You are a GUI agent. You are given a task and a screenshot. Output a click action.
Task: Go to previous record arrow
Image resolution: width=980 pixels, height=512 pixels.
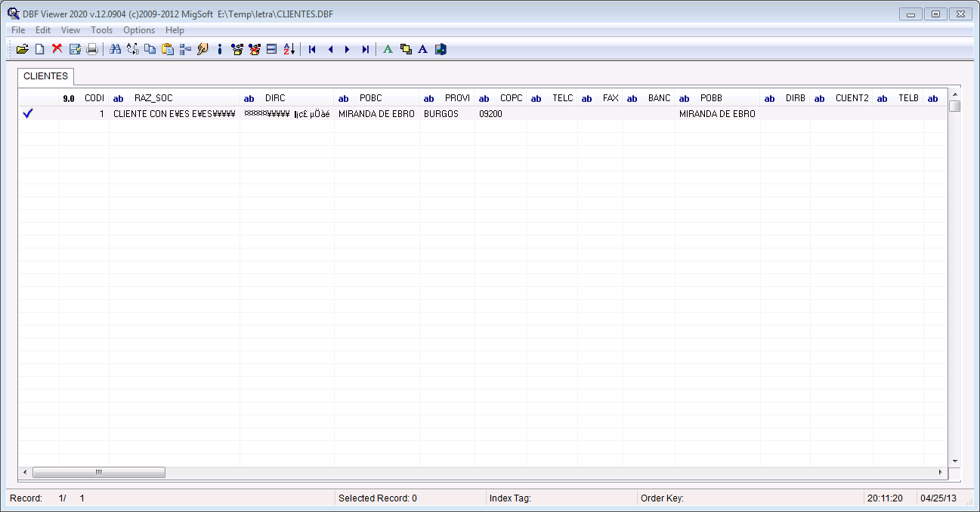pyautogui.click(x=330, y=49)
